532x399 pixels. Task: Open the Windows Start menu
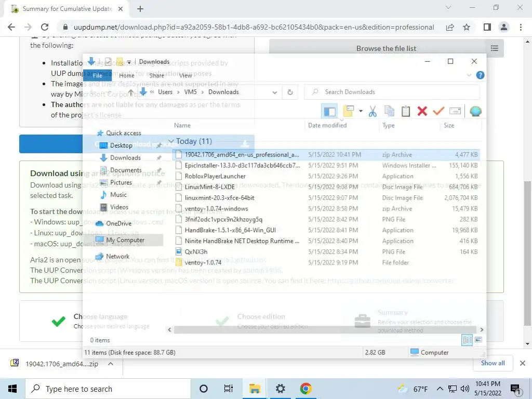[12, 389]
